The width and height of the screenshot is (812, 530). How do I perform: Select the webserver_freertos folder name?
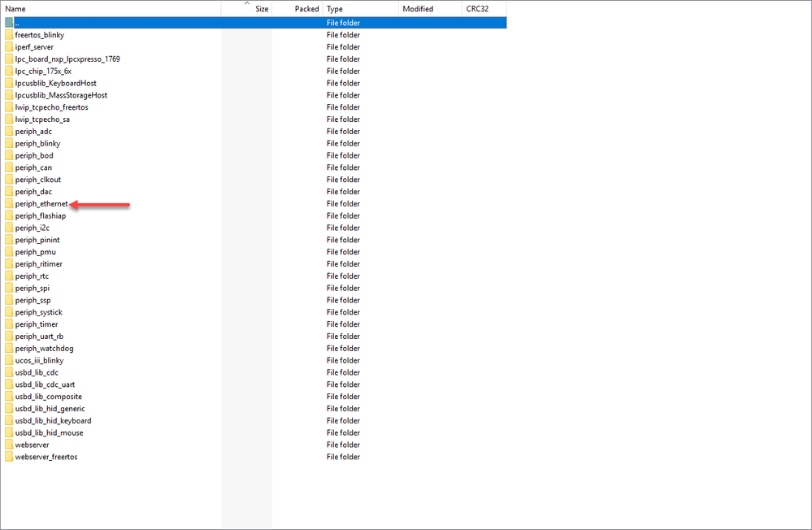46,456
